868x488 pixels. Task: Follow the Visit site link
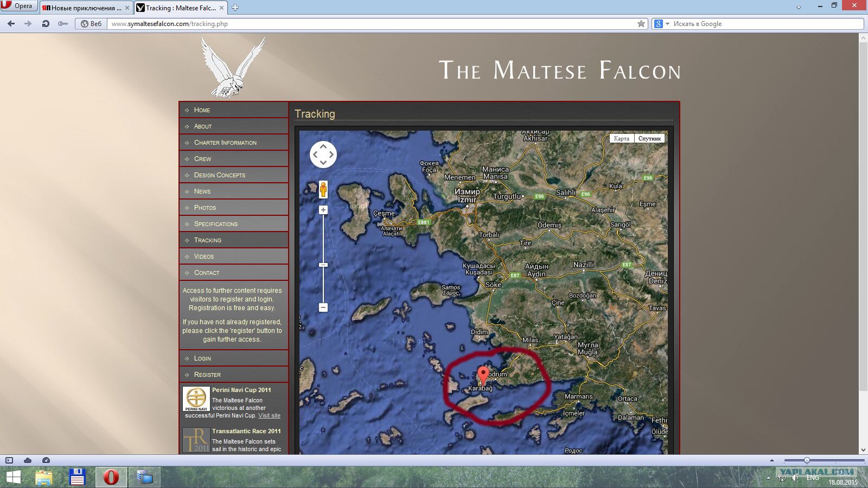[269, 415]
